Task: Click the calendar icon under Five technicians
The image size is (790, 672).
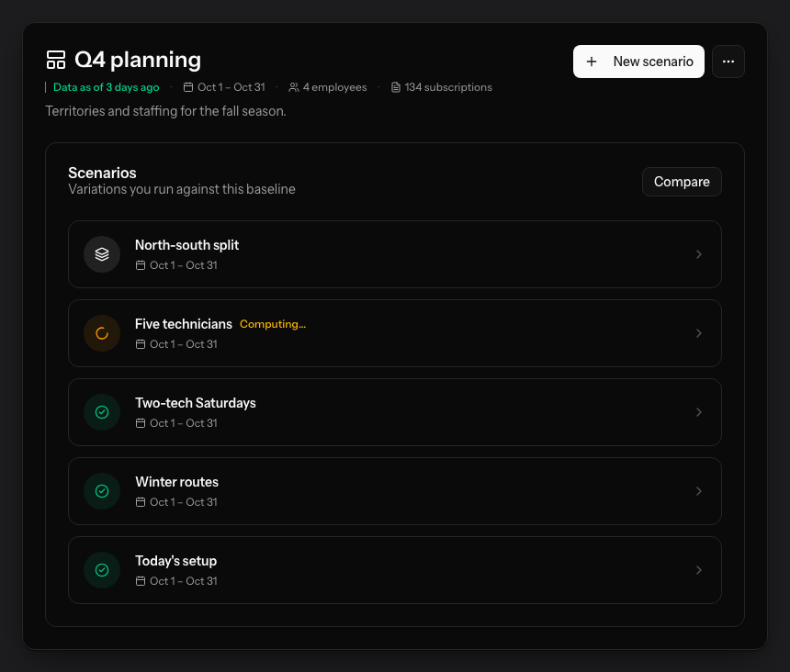Action: tap(141, 344)
